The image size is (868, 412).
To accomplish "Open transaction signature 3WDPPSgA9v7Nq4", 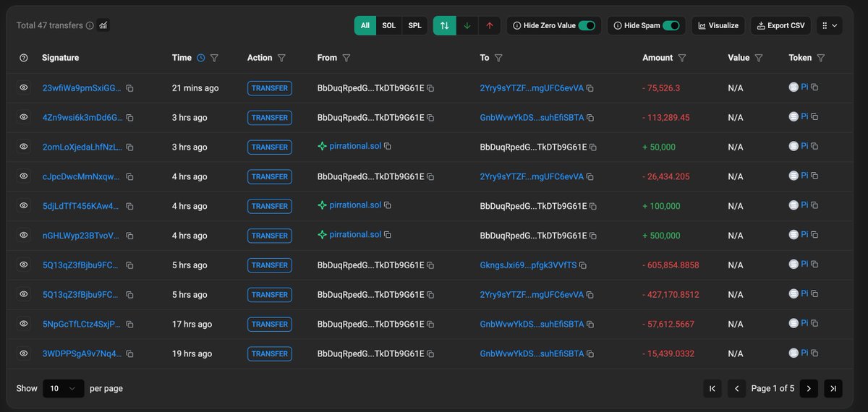I will point(82,354).
